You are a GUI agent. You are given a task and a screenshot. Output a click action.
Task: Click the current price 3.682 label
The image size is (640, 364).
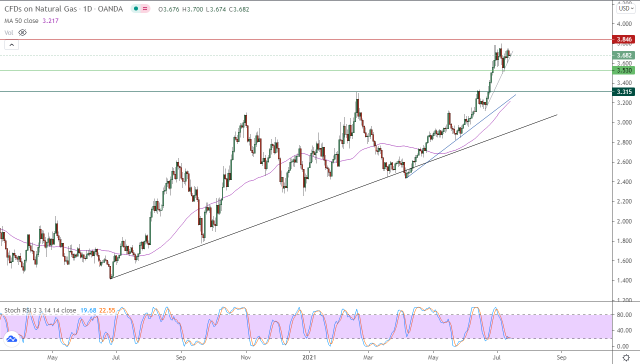(624, 55)
